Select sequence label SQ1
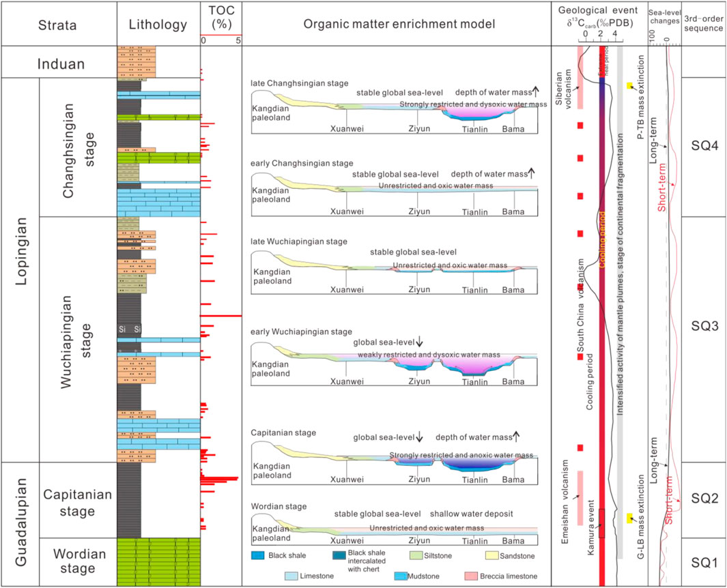This screenshot has width=727, height=588. click(704, 563)
